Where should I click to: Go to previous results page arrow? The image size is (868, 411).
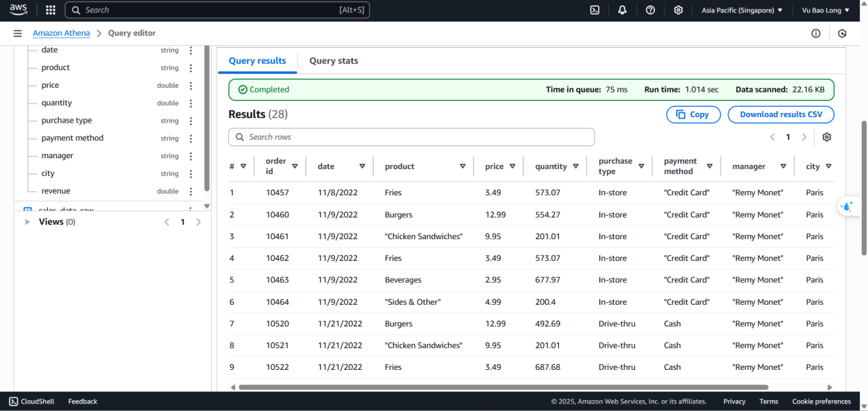(x=772, y=137)
